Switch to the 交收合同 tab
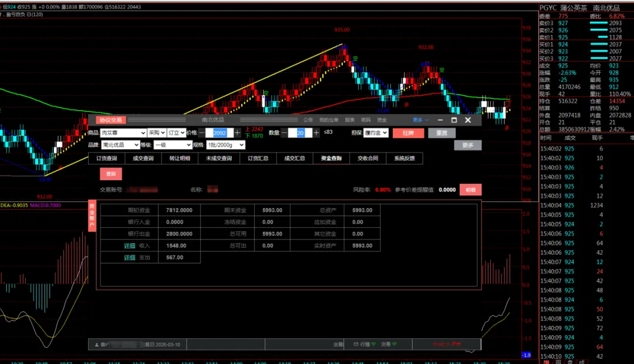This screenshot has width=634, height=364. tap(368, 158)
